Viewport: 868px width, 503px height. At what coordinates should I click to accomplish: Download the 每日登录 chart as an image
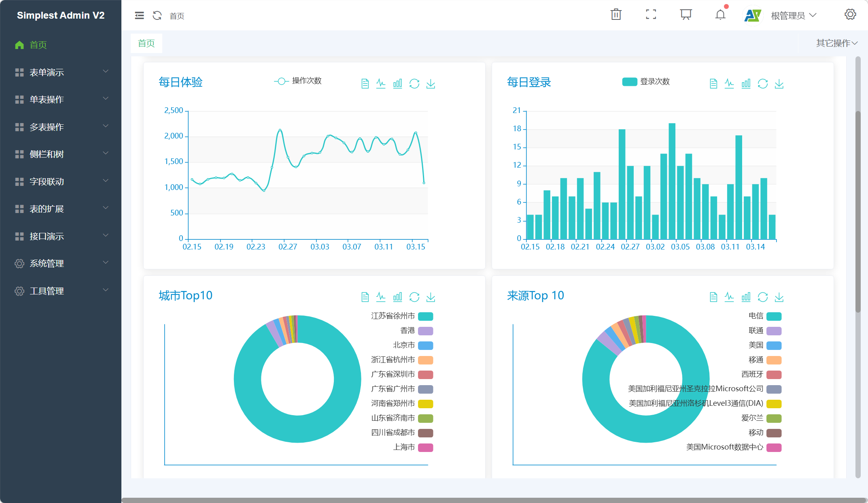(779, 84)
